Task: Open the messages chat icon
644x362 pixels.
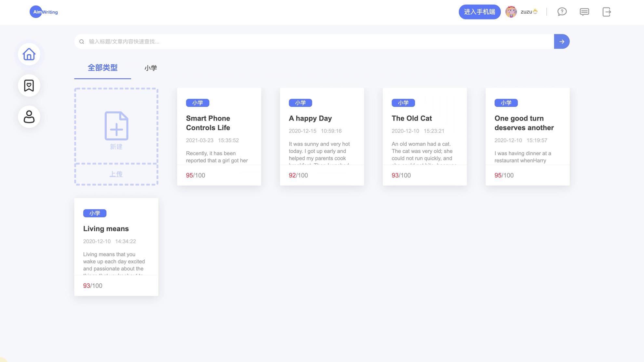Action: [584, 12]
